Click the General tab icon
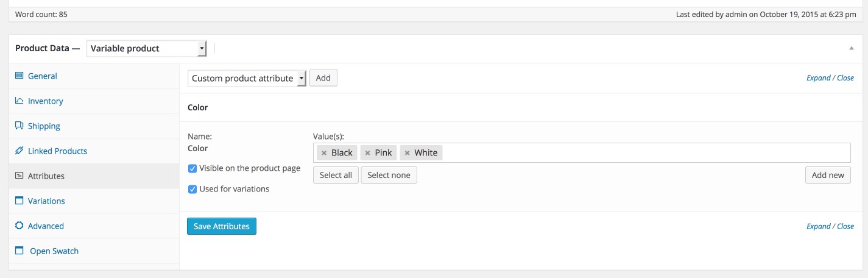Viewport: 868px width, 278px height. click(x=19, y=76)
